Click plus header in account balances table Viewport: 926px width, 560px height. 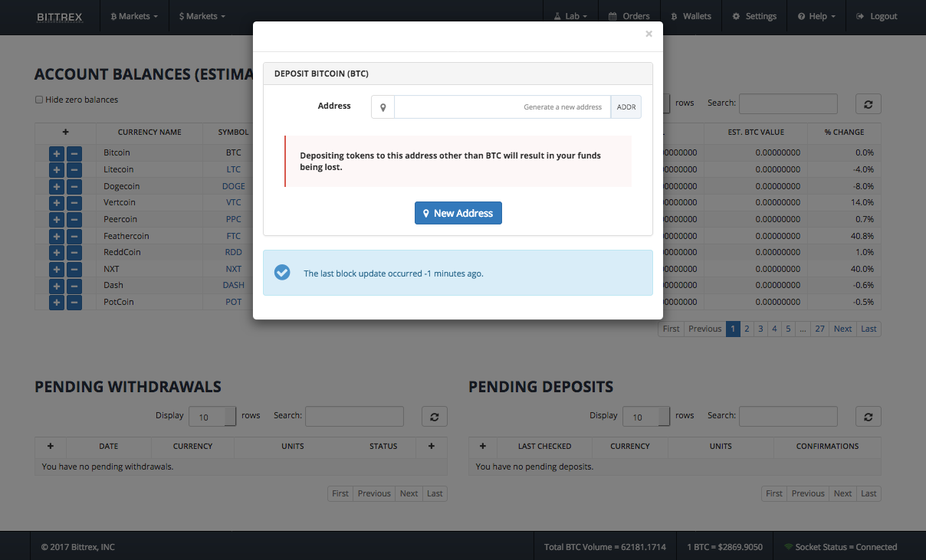(66, 132)
